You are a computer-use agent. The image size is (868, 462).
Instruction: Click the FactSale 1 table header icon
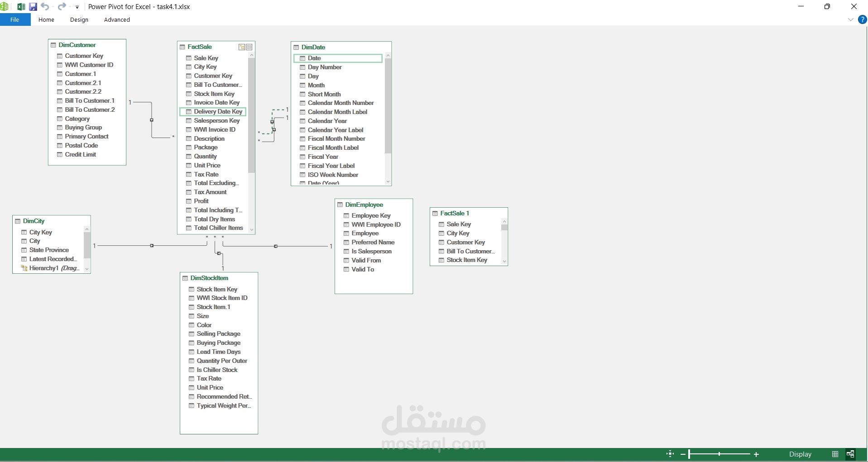point(435,214)
